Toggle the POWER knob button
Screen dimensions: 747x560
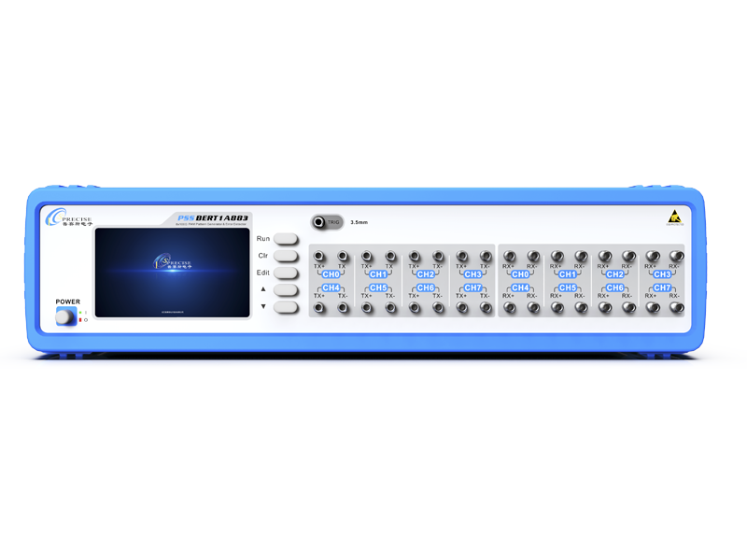click(65, 316)
